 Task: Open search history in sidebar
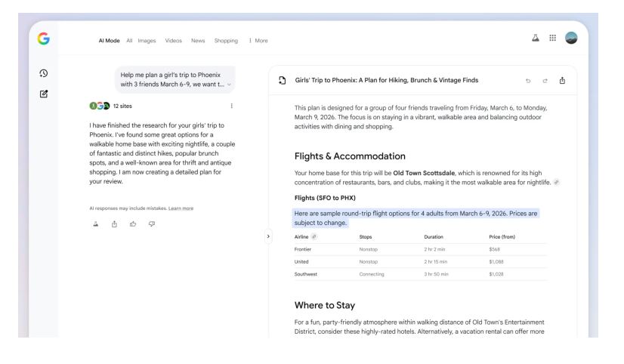[44, 73]
